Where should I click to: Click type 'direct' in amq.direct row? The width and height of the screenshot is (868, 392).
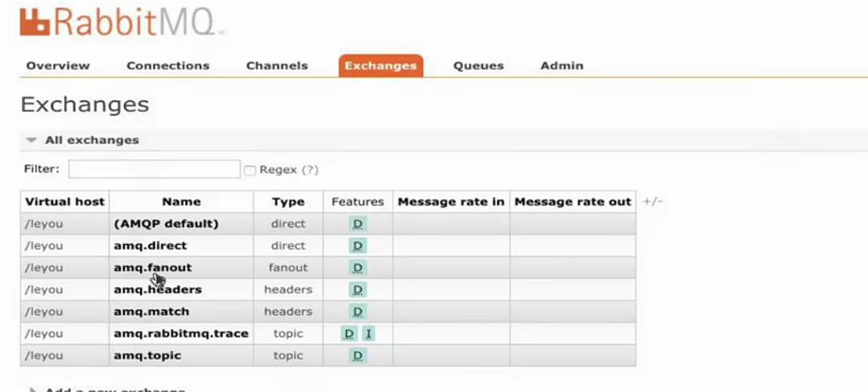pyautogui.click(x=289, y=245)
